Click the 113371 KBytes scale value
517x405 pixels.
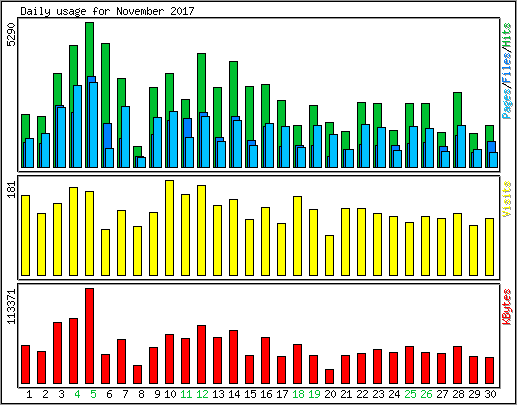tap(11, 306)
